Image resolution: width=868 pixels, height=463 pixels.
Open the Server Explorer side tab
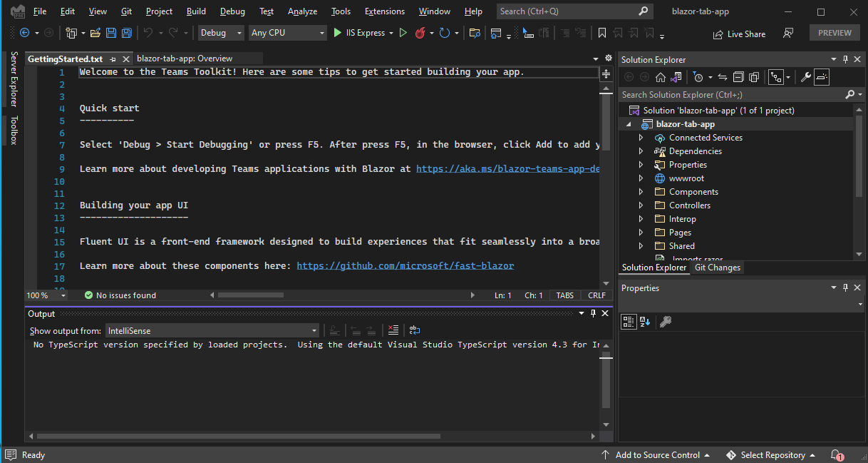pos(14,79)
